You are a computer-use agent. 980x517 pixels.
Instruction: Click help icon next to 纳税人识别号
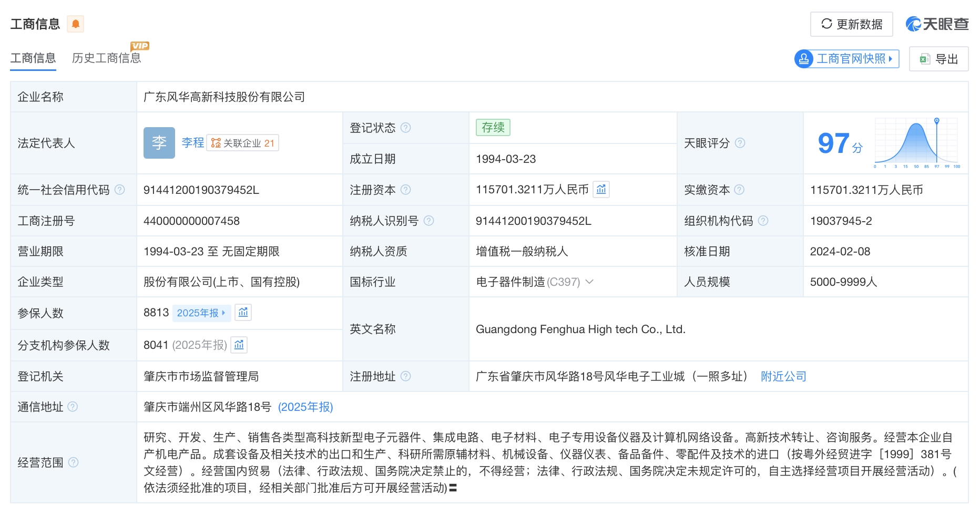[428, 221]
